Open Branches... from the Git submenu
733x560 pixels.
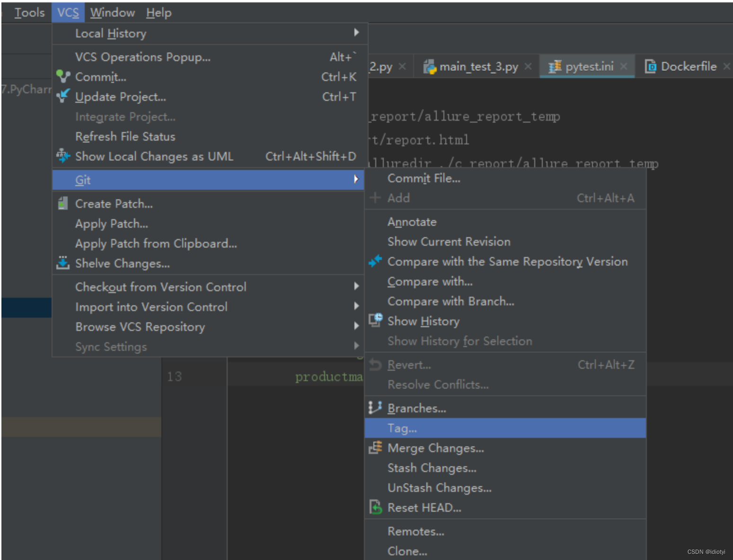coord(505,408)
